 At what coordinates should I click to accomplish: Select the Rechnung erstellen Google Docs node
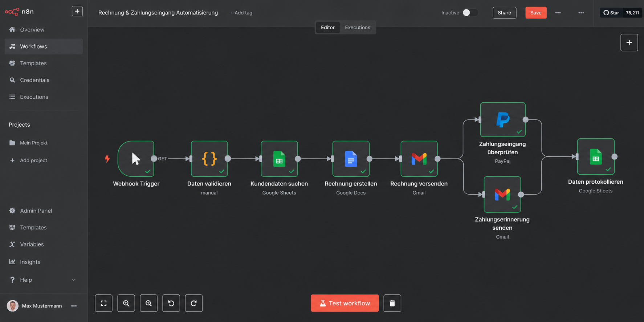point(351,159)
